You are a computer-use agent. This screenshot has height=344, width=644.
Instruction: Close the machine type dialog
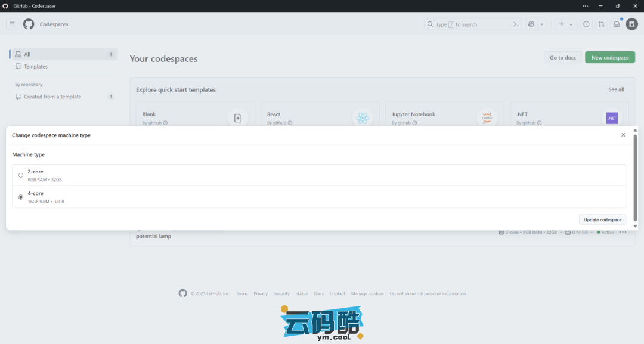point(623,135)
